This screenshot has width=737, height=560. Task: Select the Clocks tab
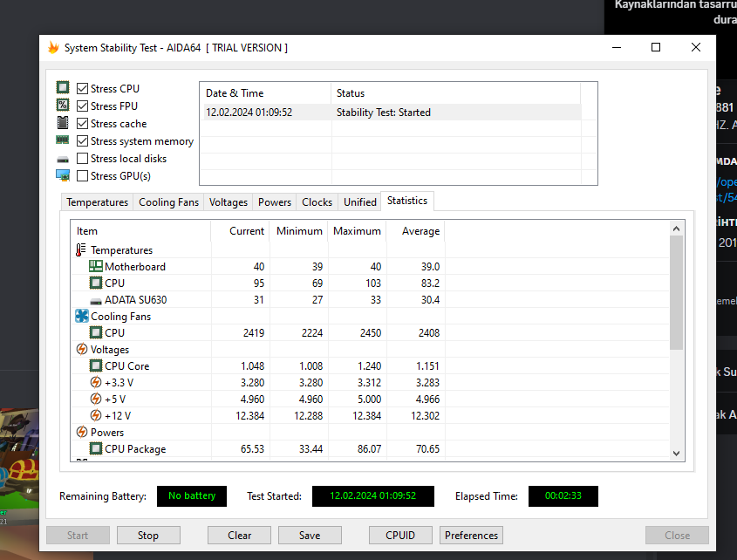(317, 202)
